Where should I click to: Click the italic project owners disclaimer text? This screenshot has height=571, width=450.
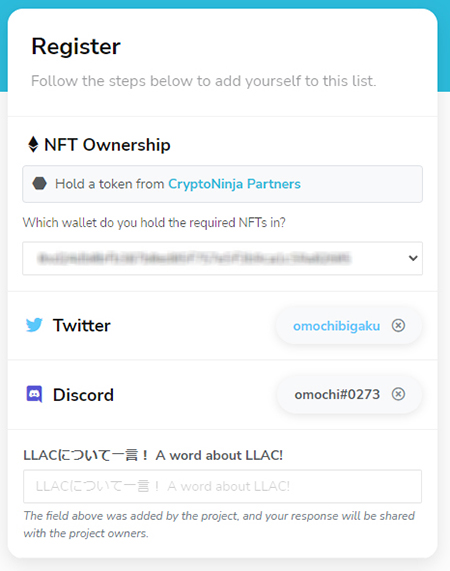point(219,524)
